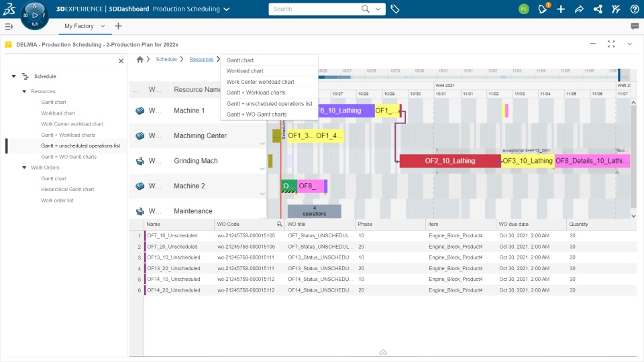Open Production Scheduling dashboard dropdown

click(226, 9)
